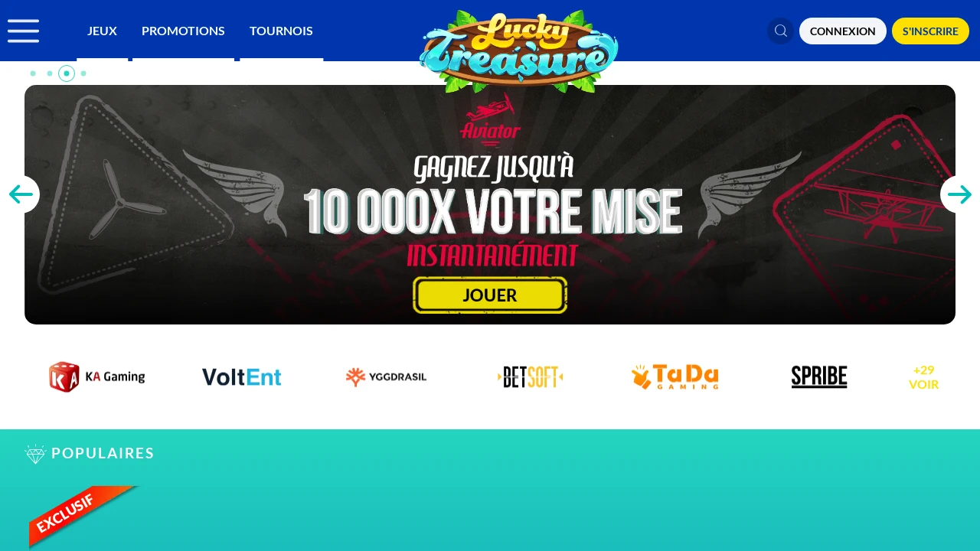Click the Lucky Treasure logo
980x551 pixels.
click(519, 52)
